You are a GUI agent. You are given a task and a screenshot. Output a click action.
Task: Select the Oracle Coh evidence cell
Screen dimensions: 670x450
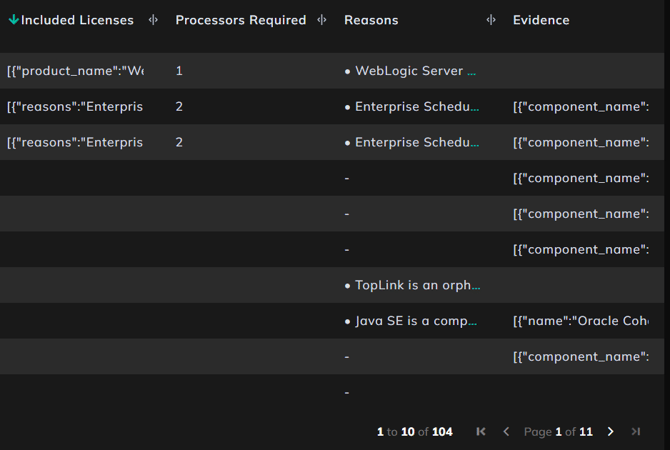[x=581, y=321]
